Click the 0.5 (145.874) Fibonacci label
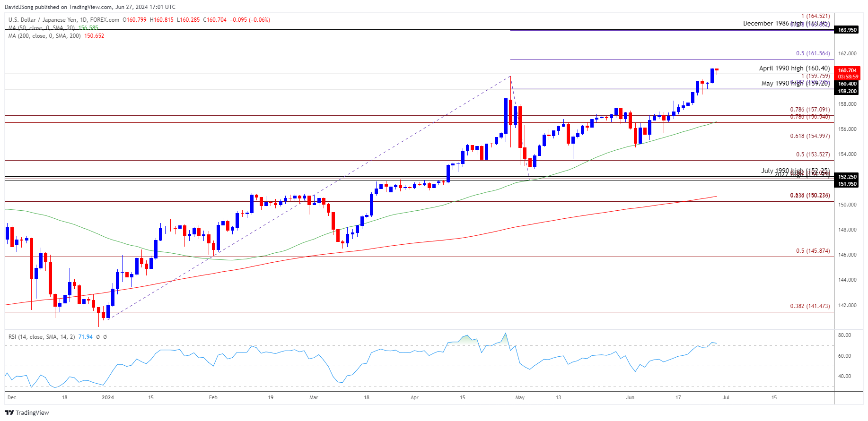 (x=813, y=251)
